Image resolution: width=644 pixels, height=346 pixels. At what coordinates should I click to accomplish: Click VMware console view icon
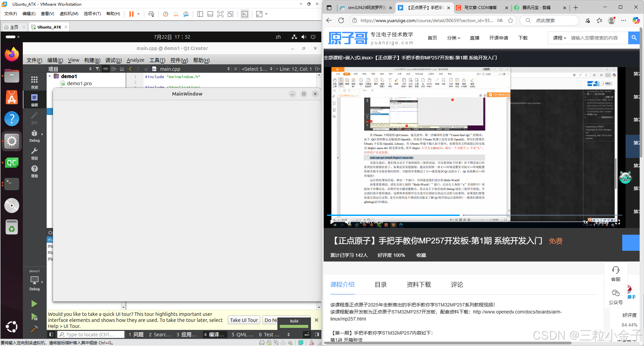245,14
